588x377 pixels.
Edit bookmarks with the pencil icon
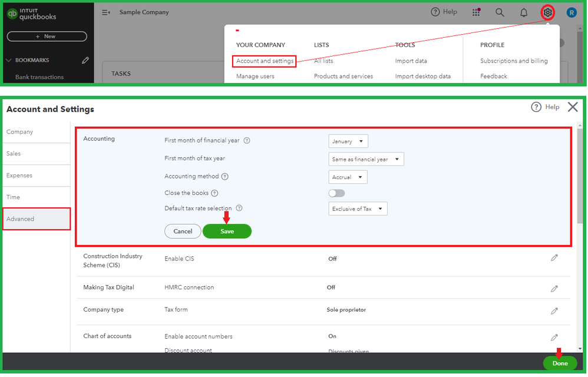tap(85, 60)
